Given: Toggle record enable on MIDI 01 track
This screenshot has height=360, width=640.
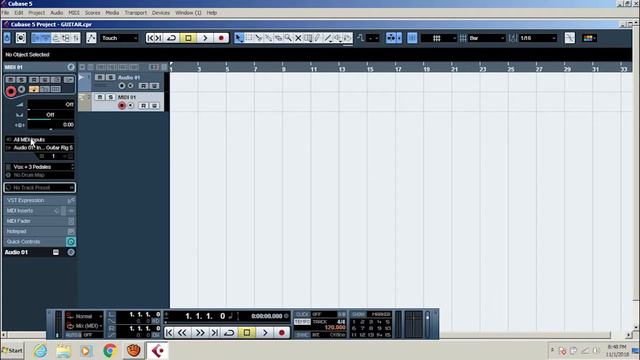Looking at the screenshot, I should (122, 106).
